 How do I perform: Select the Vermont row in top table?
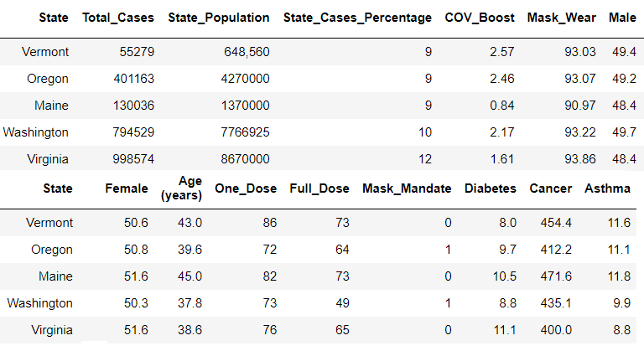point(46,52)
